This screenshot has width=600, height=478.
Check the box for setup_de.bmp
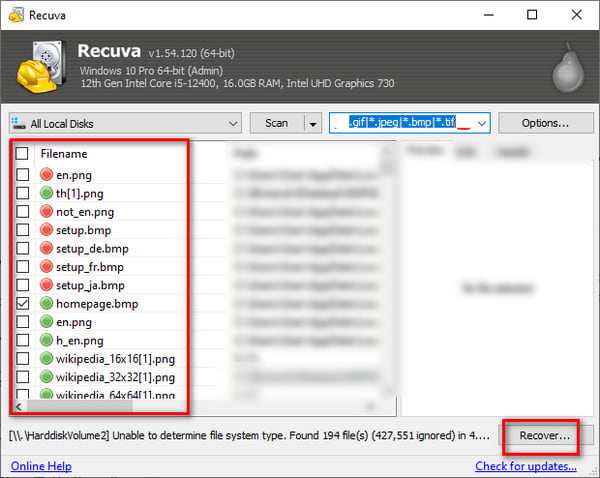pyautogui.click(x=23, y=248)
